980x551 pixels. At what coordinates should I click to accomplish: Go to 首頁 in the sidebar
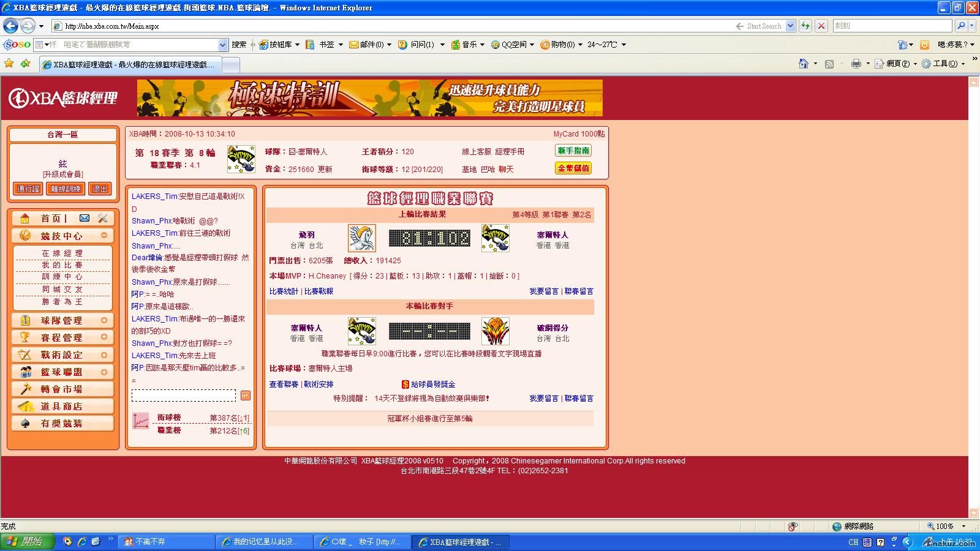pos(50,219)
